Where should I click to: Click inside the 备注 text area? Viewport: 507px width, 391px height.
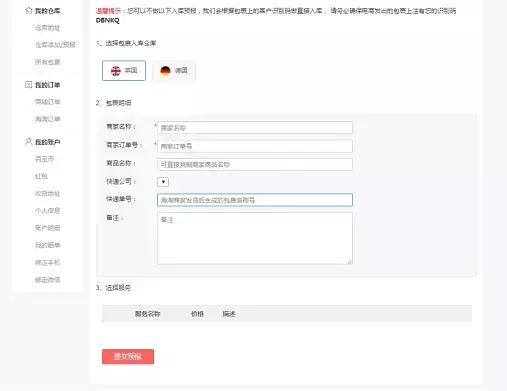click(255, 238)
